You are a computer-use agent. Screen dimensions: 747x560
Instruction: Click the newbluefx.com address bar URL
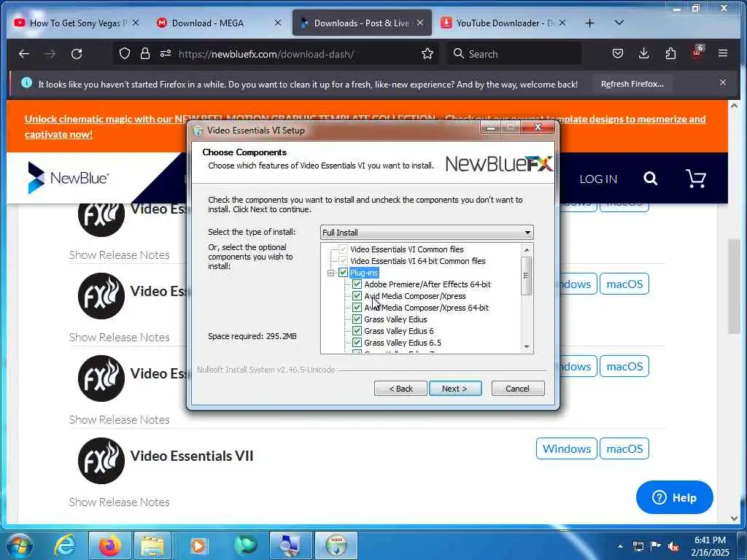tap(266, 54)
